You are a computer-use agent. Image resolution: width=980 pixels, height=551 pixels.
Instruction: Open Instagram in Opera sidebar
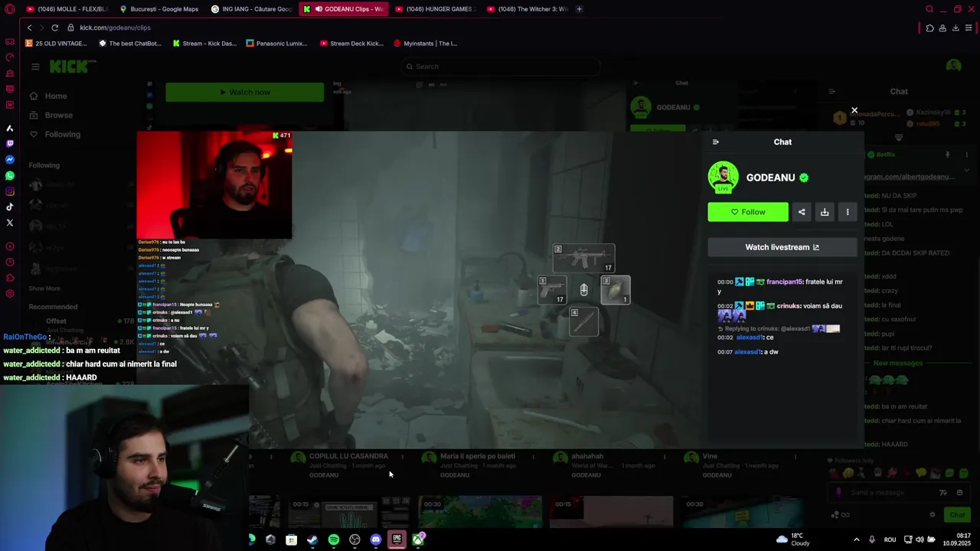pos(10,191)
